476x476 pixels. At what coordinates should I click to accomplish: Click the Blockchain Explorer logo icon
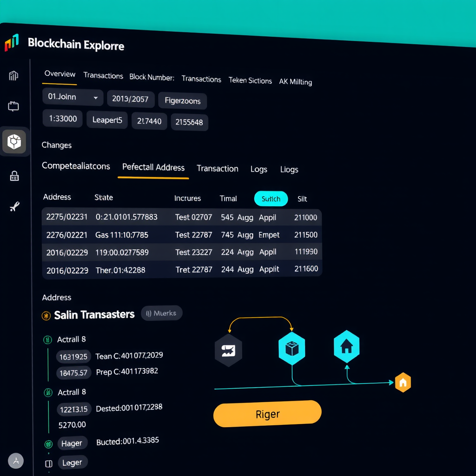pos(12,43)
